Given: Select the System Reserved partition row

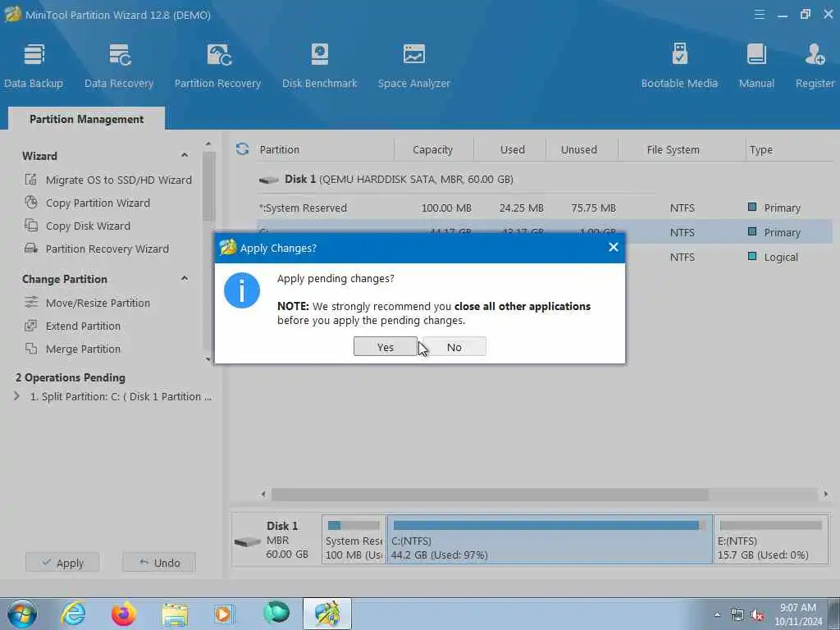Looking at the screenshot, I should [x=545, y=208].
